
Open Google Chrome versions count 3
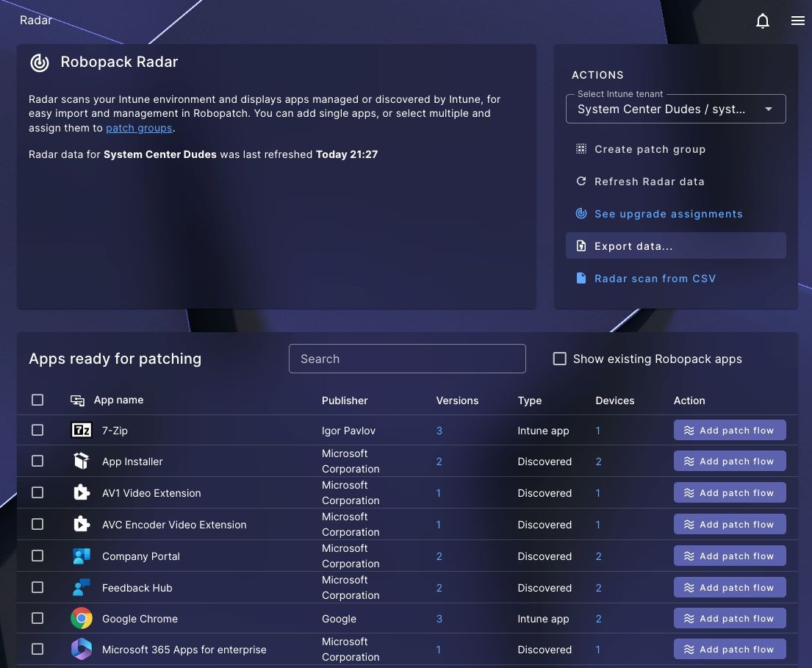click(x=439, y=618)
